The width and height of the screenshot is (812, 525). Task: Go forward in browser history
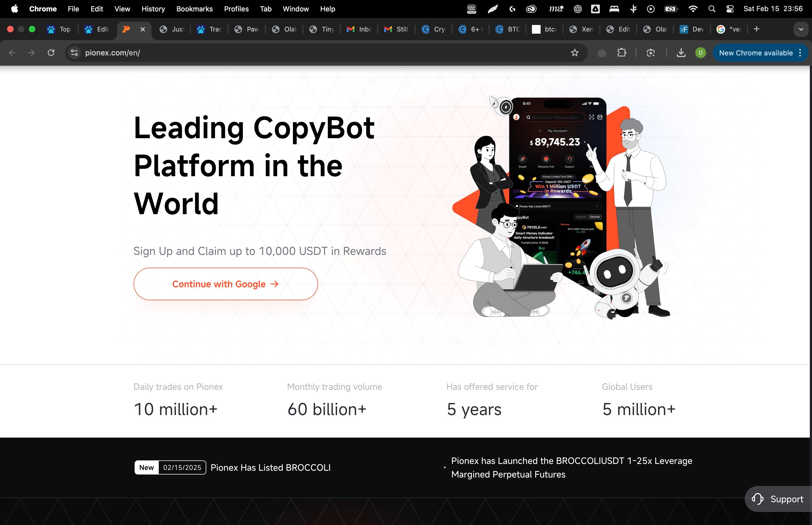pyautogui.click(x=31, y=53)
